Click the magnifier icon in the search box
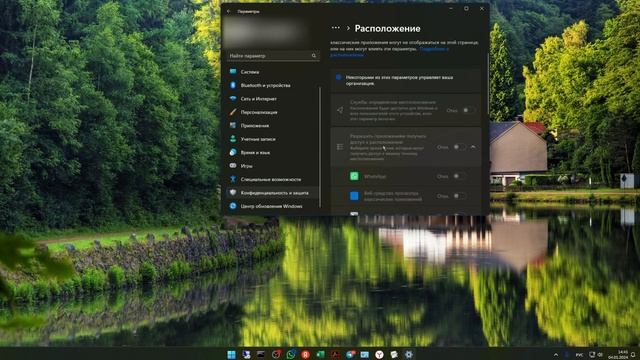Viewport: 640px width, 360px height. pos(314,56)
